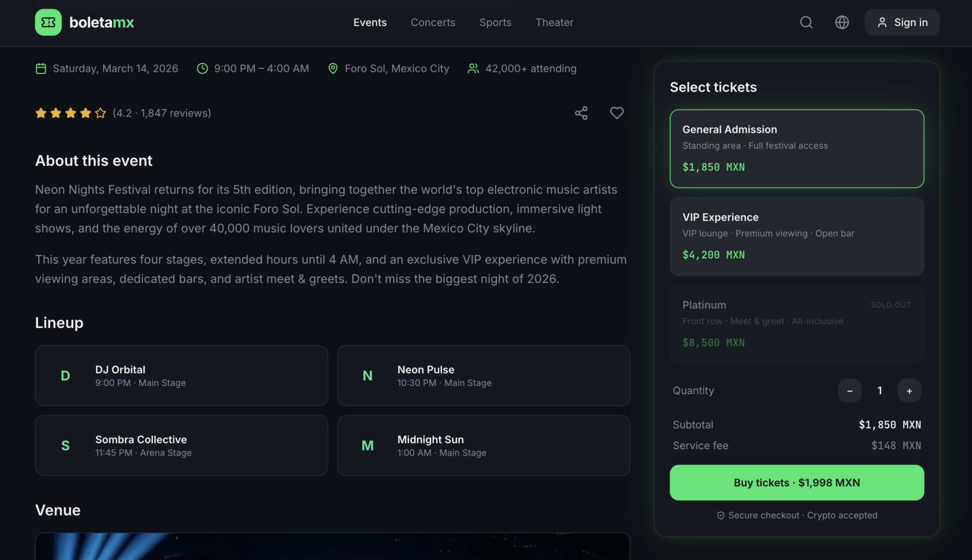Select the VIP Experience ticket option
This screenshot has height=560, width=972.
click(x=797, y=236)
